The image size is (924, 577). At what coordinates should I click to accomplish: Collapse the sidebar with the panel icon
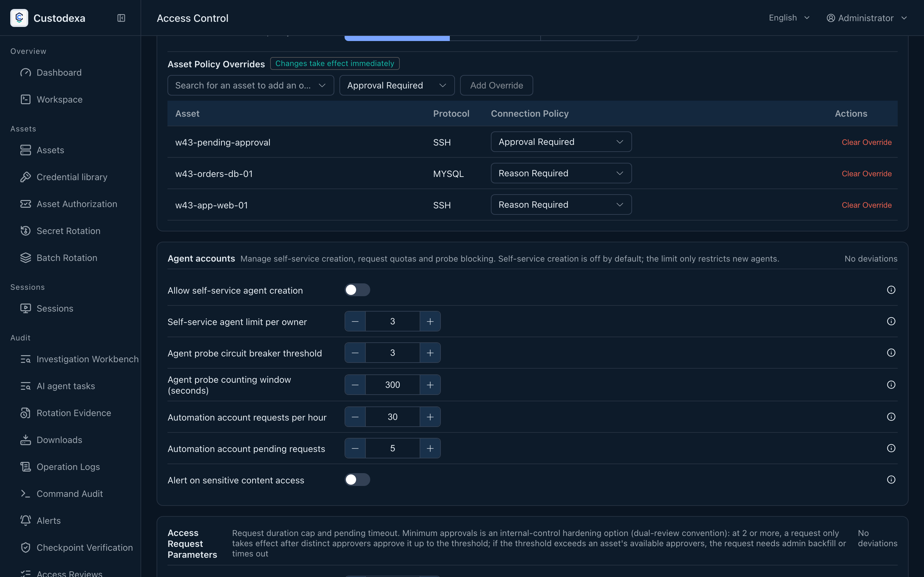coord(121,18)
